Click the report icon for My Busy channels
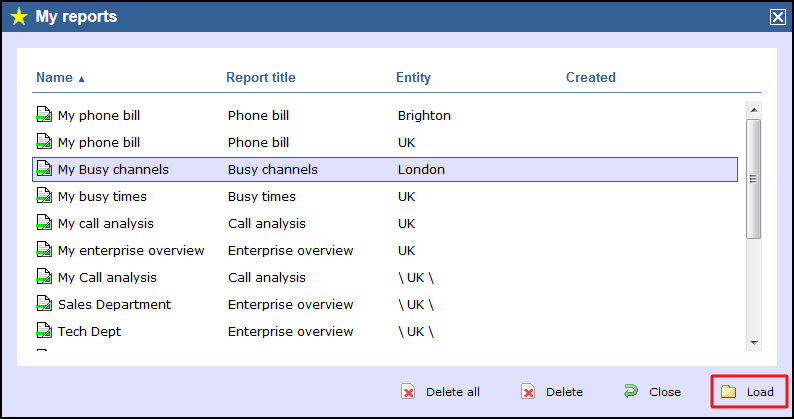794x419 pixels. click(44, 170)
